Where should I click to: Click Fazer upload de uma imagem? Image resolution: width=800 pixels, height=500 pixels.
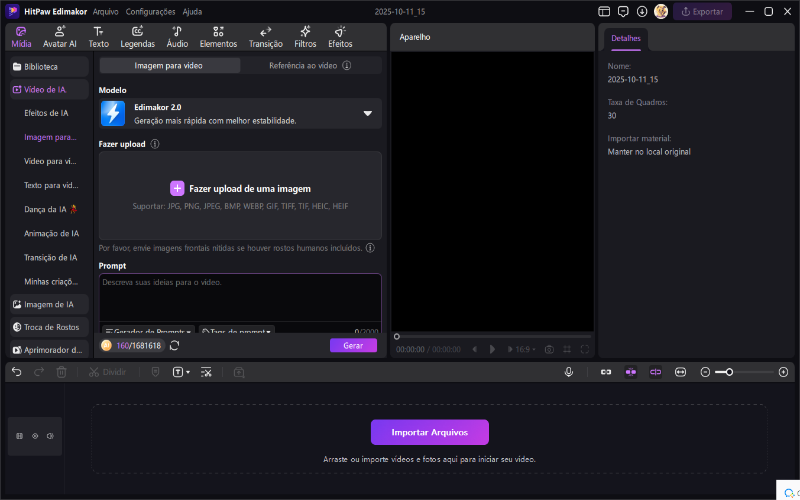pos(240,189)
